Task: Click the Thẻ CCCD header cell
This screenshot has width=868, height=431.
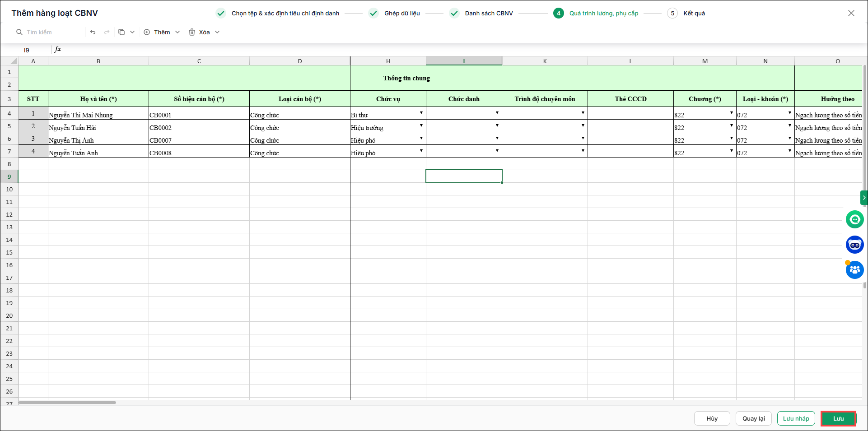Action: [x=631, y=99]
